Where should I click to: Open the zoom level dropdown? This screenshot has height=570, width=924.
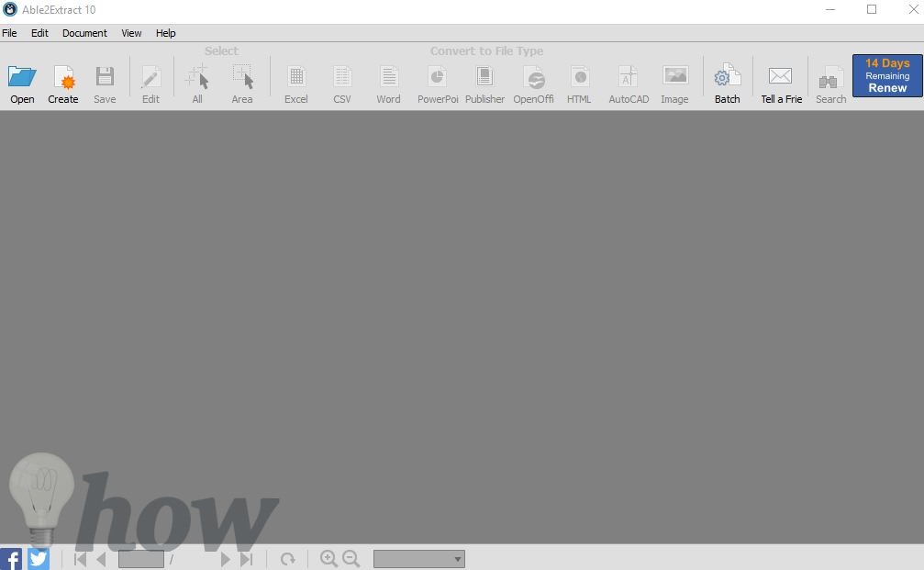pos(419,559)
